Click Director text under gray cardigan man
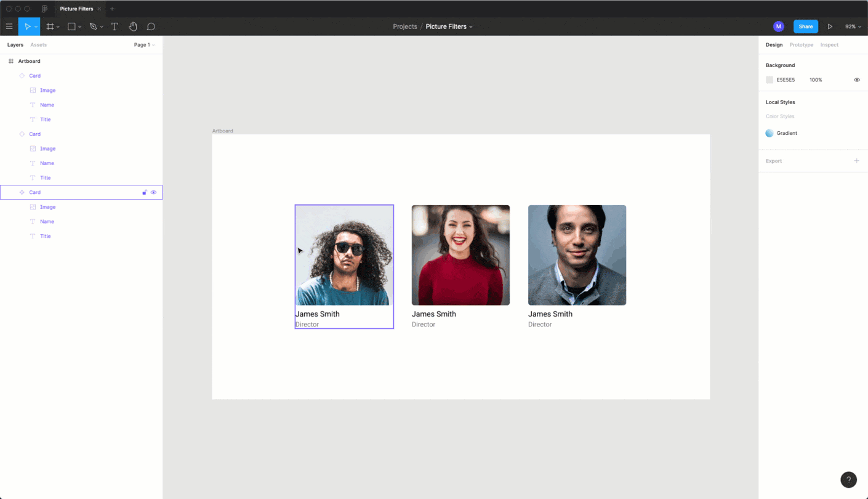Screen dimensions: 868x499 [x=540, y=325]
